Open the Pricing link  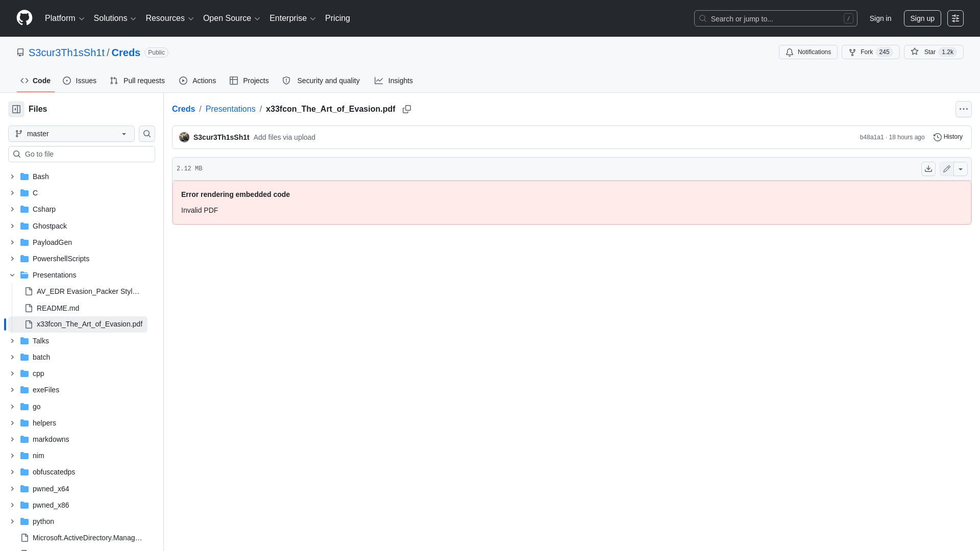point(337,18)
